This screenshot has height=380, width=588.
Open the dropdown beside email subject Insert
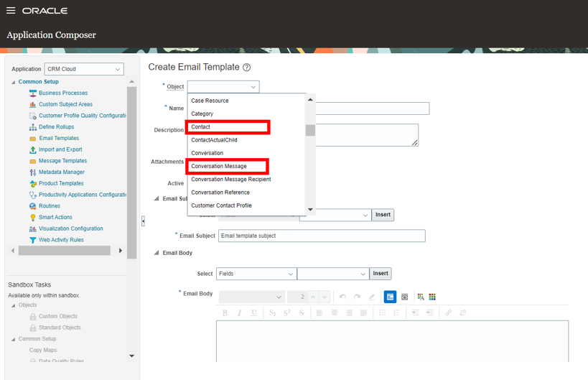335,215
